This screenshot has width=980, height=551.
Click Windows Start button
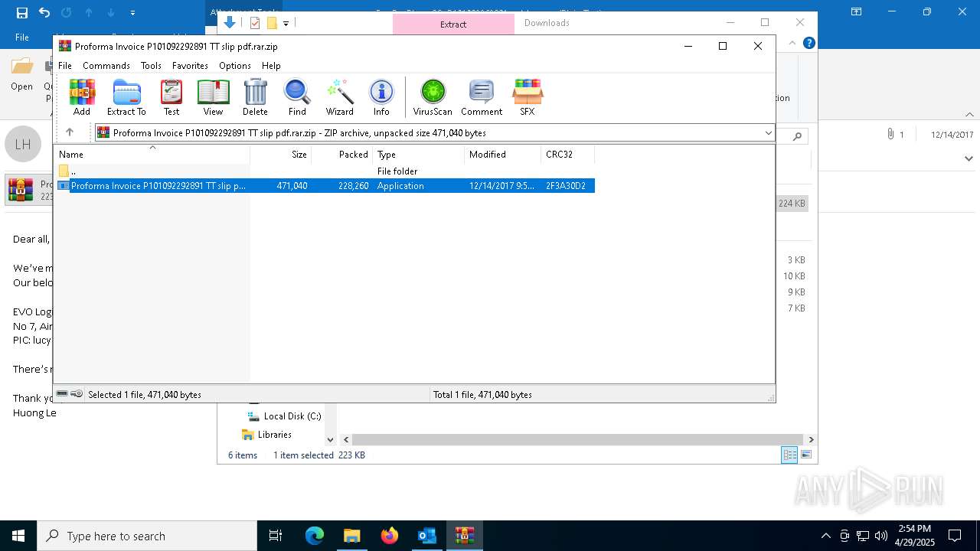18,536
